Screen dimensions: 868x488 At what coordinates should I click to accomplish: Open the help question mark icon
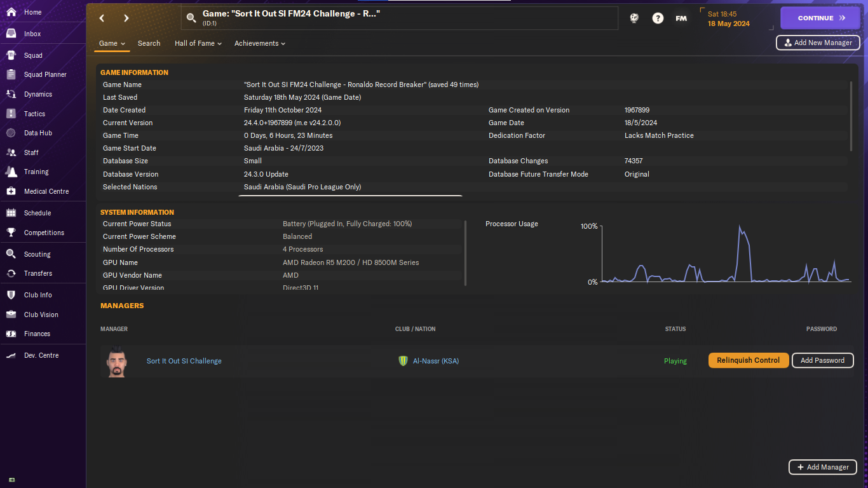pos(658,18)
